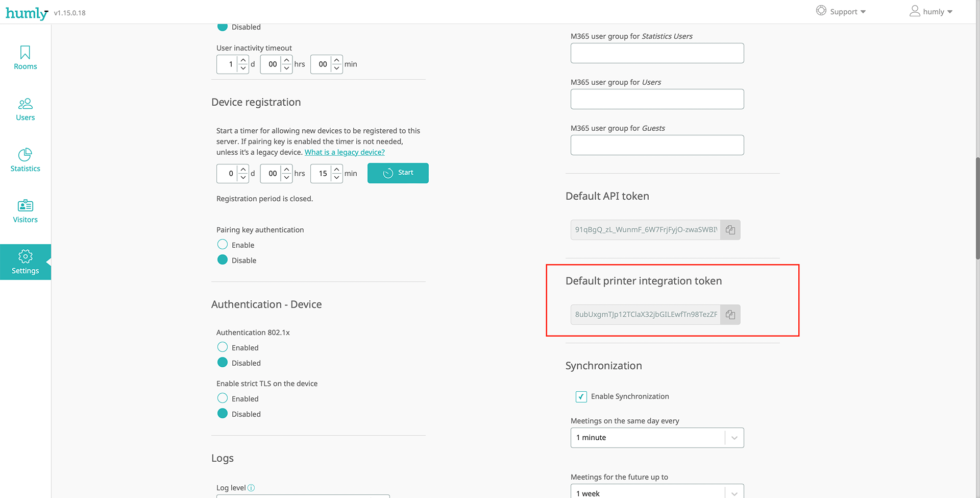Select Enabled for Authentication 802.1x

(223, 347)
